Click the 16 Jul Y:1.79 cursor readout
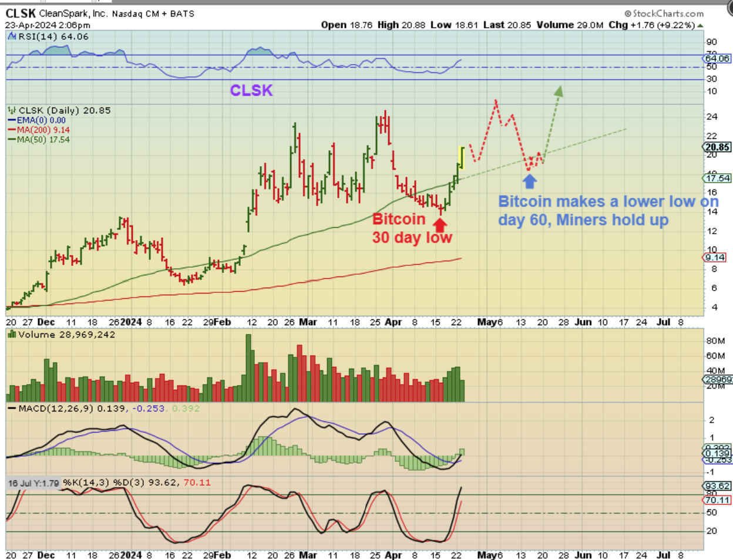This screenshot has width=733, height=560. click(x=33, y=483)
